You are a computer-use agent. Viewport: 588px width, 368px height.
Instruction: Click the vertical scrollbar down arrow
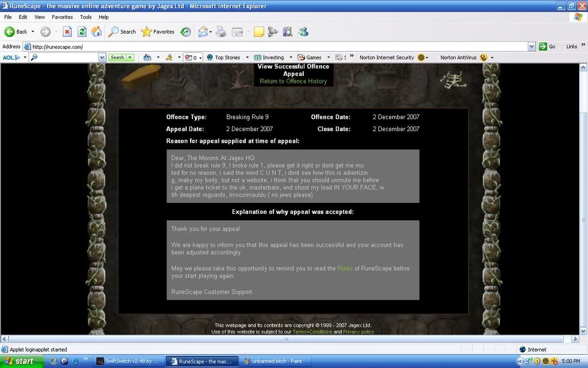pyautogui.click(x=583, y=331)
